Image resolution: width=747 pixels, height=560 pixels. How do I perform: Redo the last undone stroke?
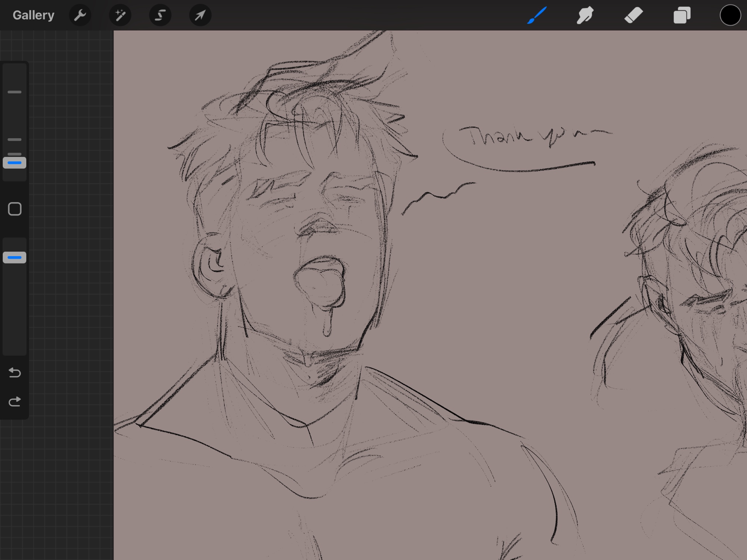point(15,402)
